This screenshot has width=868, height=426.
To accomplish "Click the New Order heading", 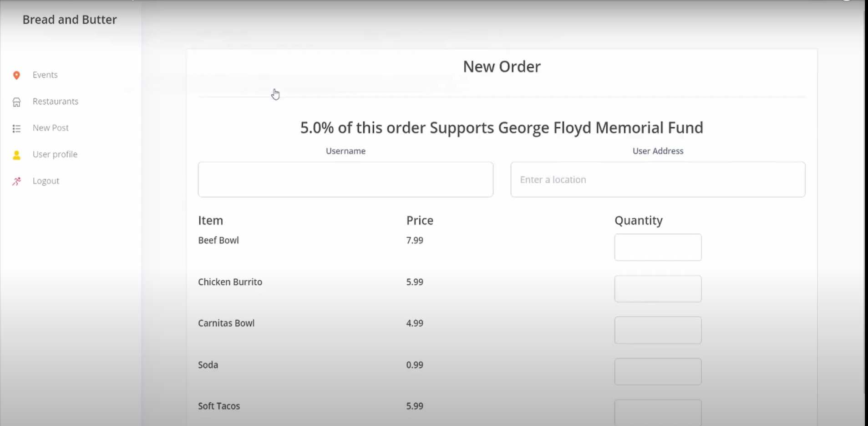I will pos(502,67).
